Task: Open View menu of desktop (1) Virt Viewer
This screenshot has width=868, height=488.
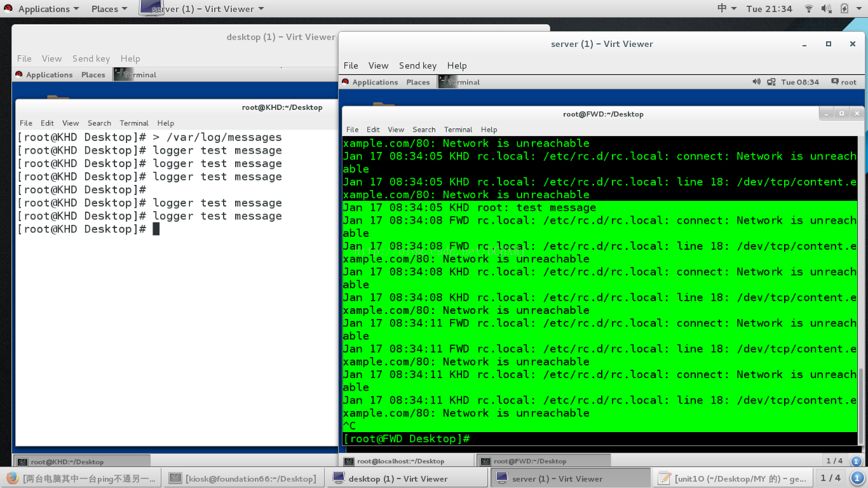Action: pos(52,58)
